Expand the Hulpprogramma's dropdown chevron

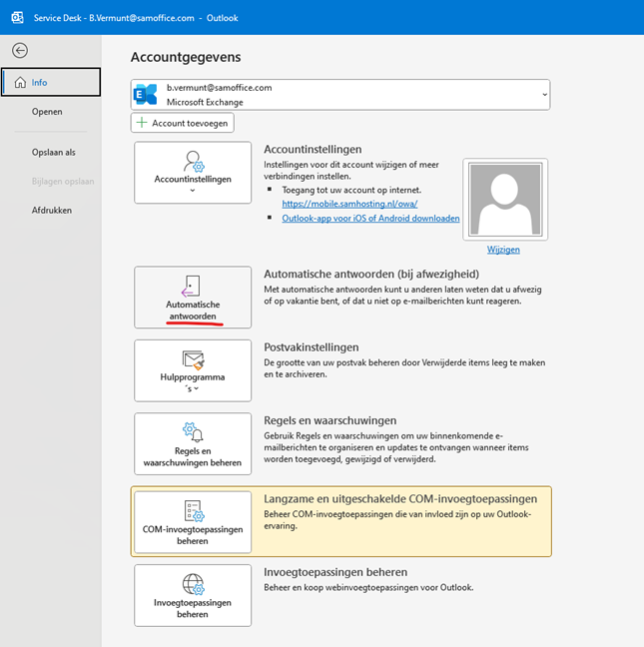point(195,389)
